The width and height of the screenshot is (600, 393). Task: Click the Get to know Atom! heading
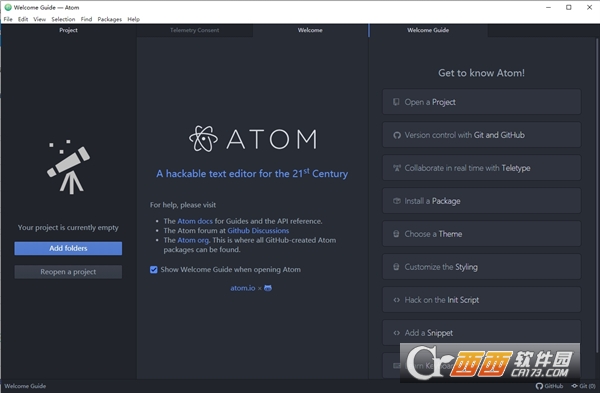pyautogui.click(x=481, y=73)
